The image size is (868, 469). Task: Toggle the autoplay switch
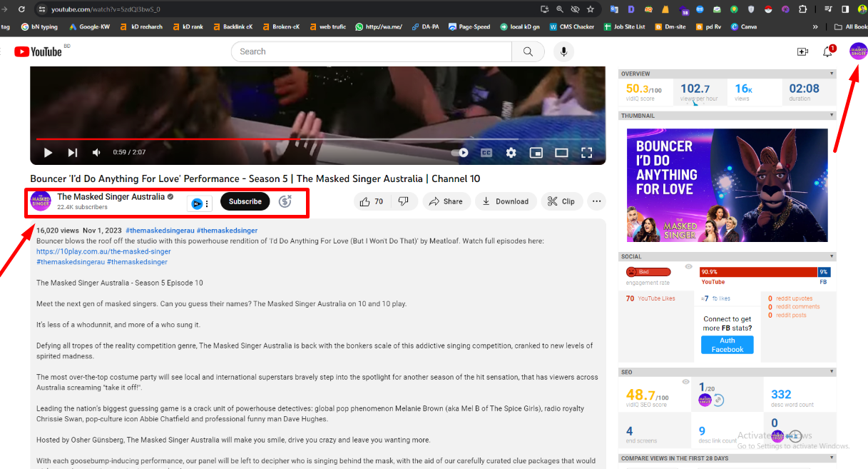point(460,153)
